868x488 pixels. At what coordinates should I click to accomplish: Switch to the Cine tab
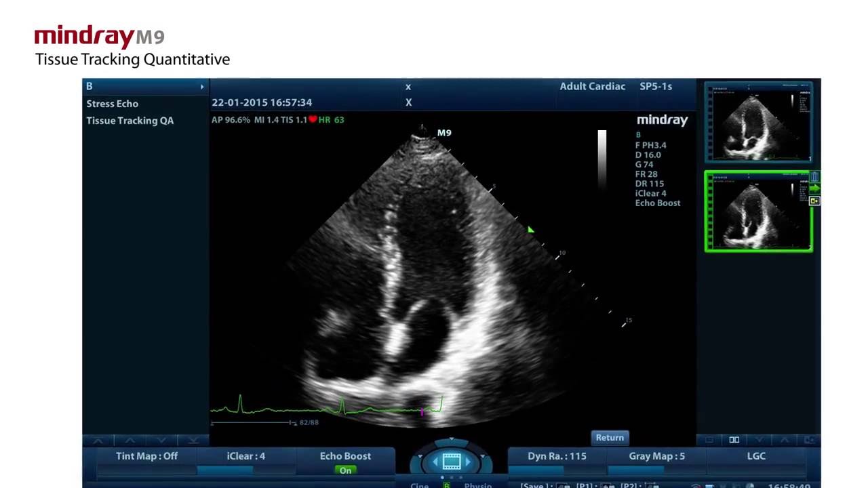point(420,485)
